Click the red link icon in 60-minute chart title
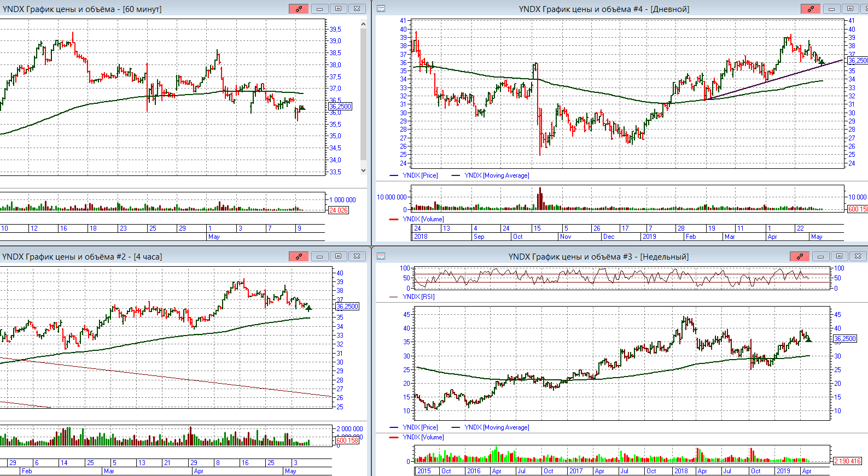 tap(299, 9)
